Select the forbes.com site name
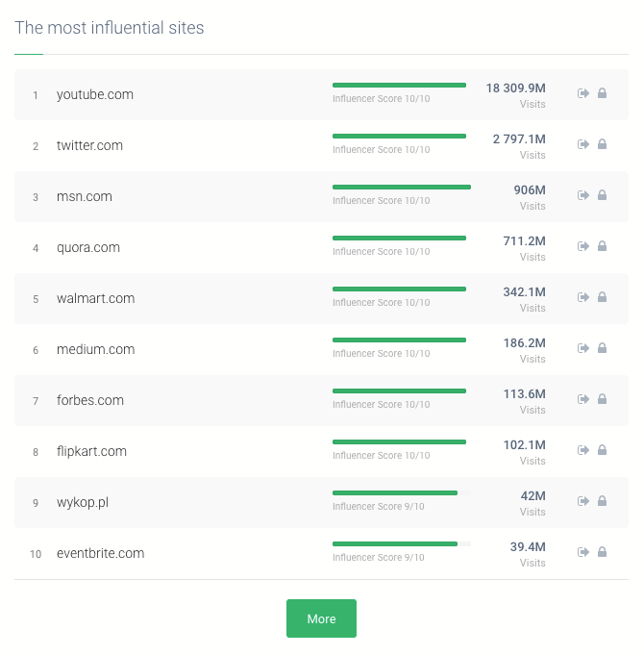644x655 pixels. tap(90, 400)
